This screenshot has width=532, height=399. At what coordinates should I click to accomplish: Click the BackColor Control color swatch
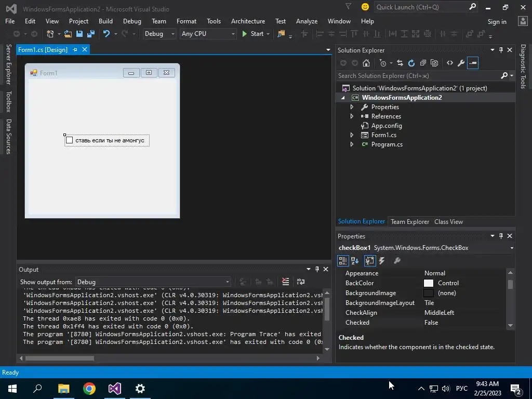click(429, 283)
